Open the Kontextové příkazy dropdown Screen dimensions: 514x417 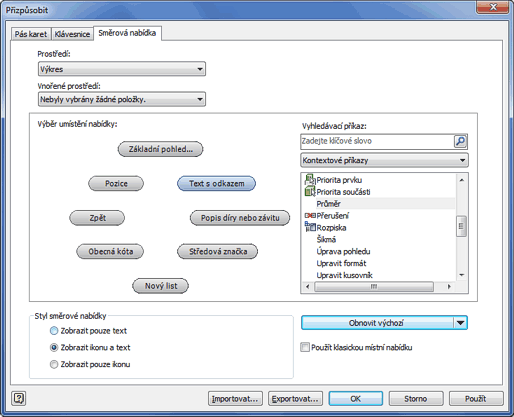(x=384, y=160)
